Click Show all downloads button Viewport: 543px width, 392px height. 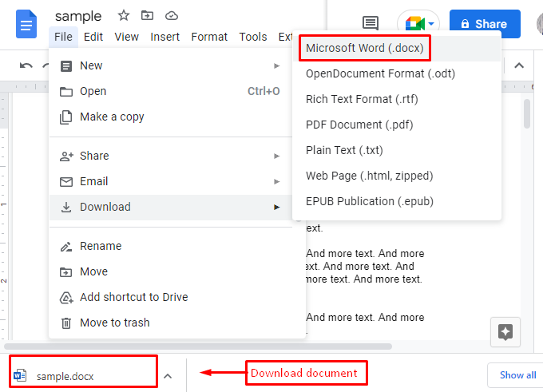(517, 375)
